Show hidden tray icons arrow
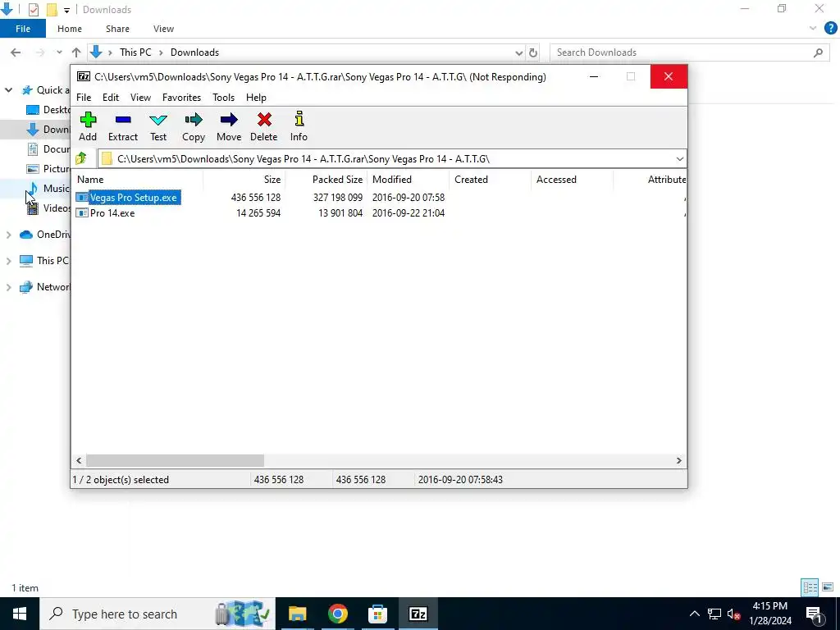 (694, 614)
